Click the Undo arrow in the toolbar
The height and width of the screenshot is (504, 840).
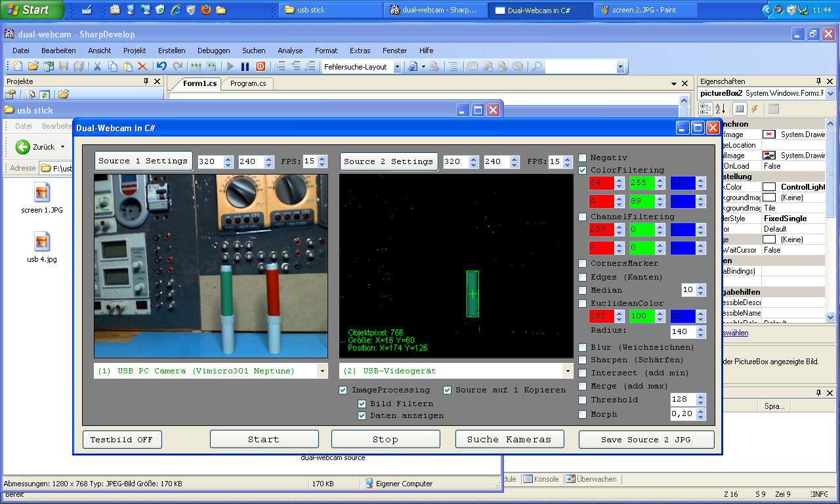click(x=161, y=66)
